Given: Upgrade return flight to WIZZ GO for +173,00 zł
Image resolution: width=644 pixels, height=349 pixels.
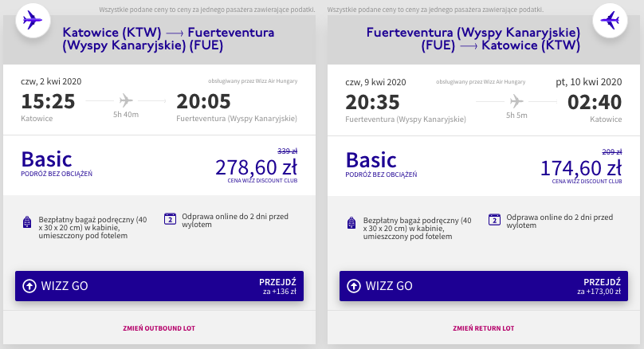Looking at the screenshot, I should 484,286.
